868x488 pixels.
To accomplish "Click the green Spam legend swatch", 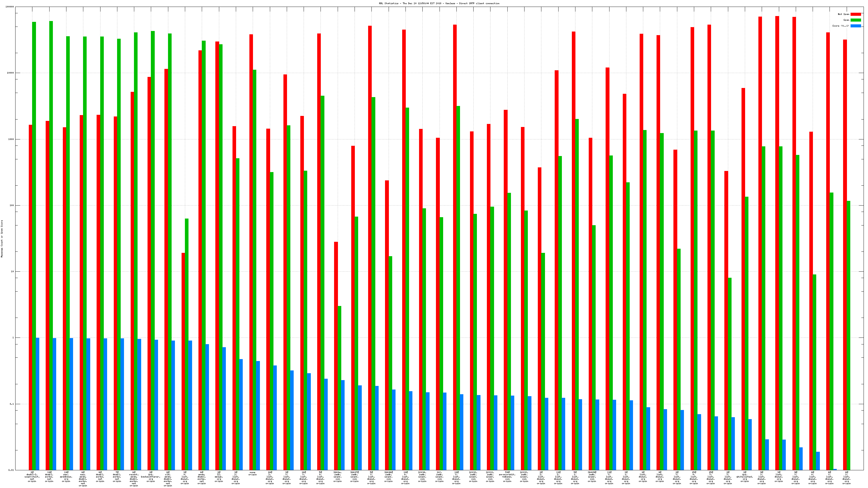I will 856,20.
